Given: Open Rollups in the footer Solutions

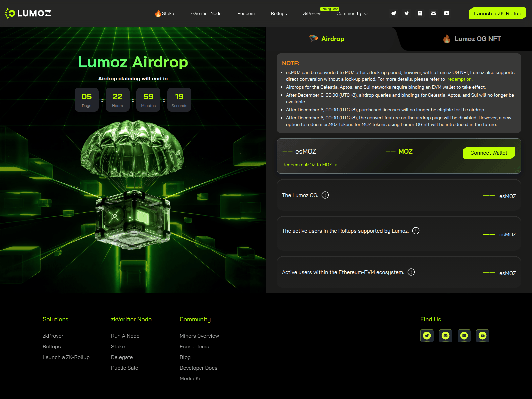Looking at the screenshot, I should click(x=52, y=347).
